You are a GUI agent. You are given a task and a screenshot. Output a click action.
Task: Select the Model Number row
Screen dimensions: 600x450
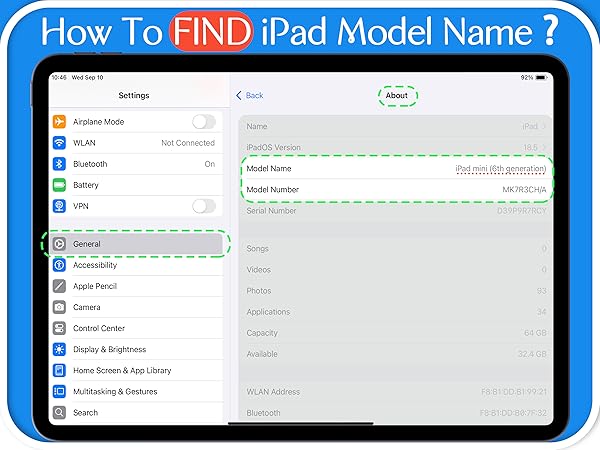396,189
